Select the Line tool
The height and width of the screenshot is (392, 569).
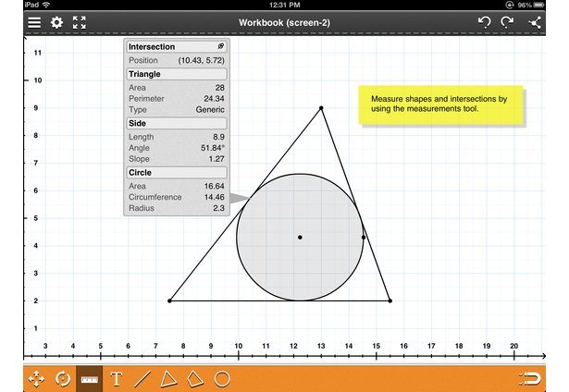point(142,379)
